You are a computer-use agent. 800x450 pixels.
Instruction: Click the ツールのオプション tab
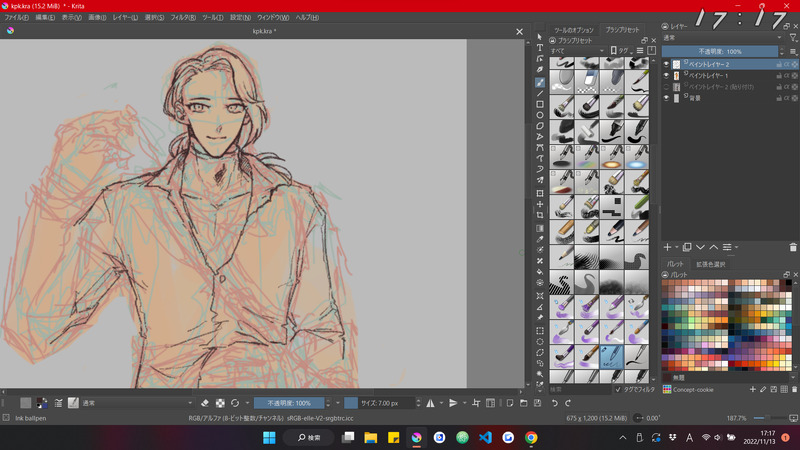pyautogui.click(x=575, y=31)
